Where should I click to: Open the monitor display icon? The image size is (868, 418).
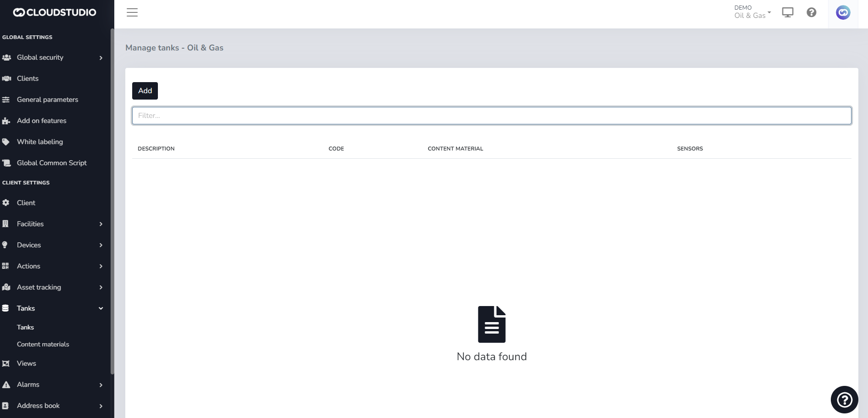click(788, 12)
